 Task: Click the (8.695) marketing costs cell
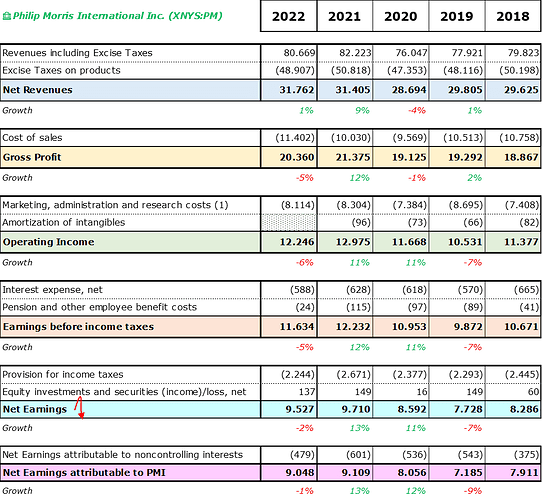[x=466, y=205]
